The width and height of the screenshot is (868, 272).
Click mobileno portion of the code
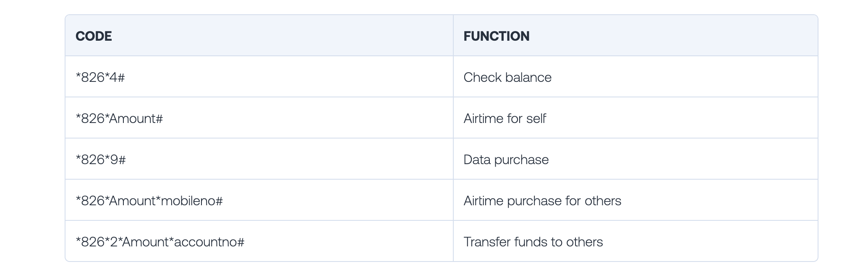(188, 201)
